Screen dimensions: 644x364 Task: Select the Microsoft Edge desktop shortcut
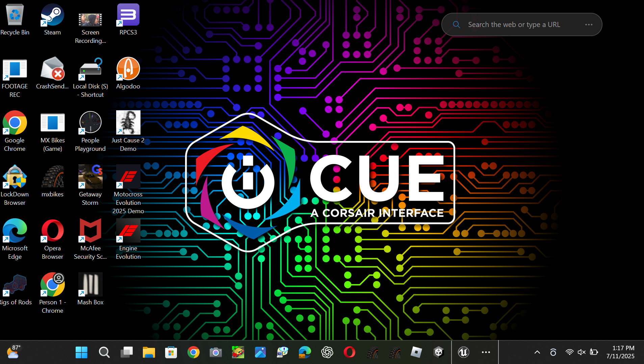[x=15, y=240]
